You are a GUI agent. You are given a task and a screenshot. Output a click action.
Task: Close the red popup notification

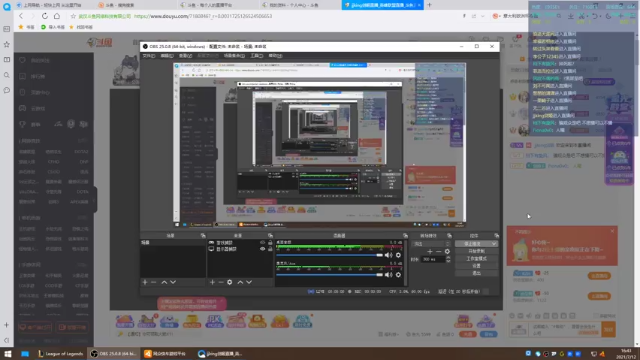pos(612,231)
